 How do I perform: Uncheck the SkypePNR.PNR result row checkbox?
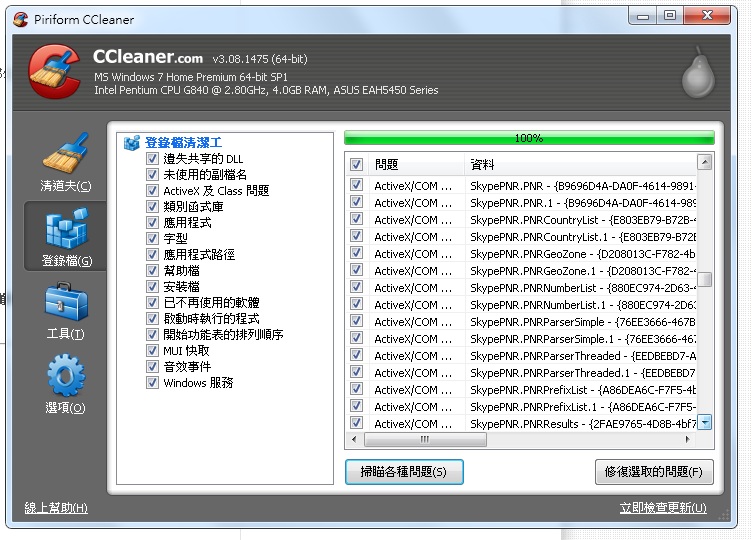(x=356, y=185)
